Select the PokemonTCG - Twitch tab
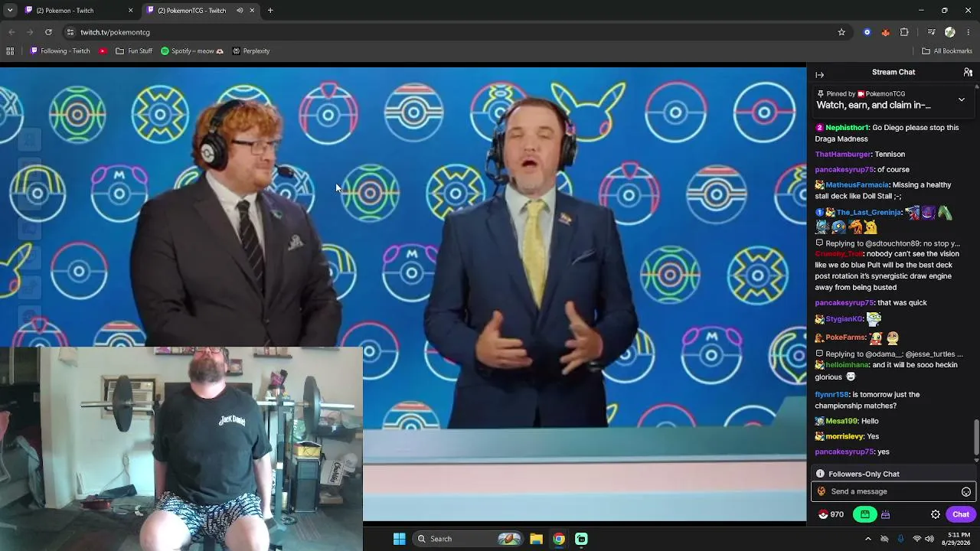The image size is (980, 551). pos(201,11)
